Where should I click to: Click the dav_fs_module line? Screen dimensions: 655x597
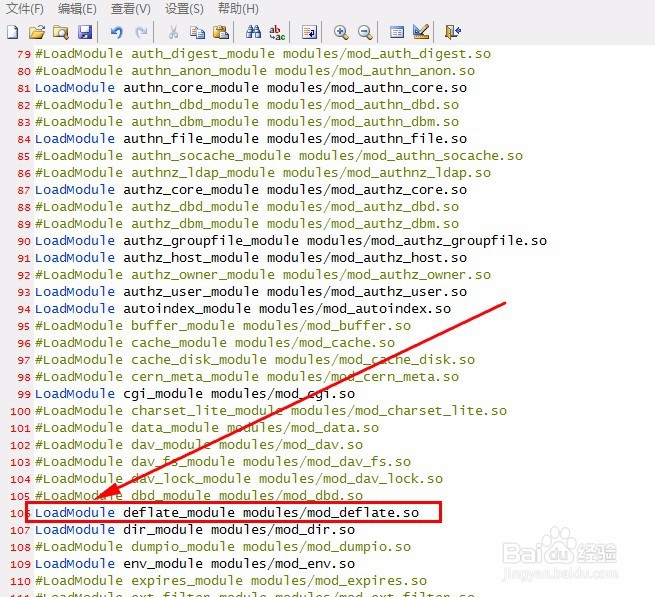(223, 462)
